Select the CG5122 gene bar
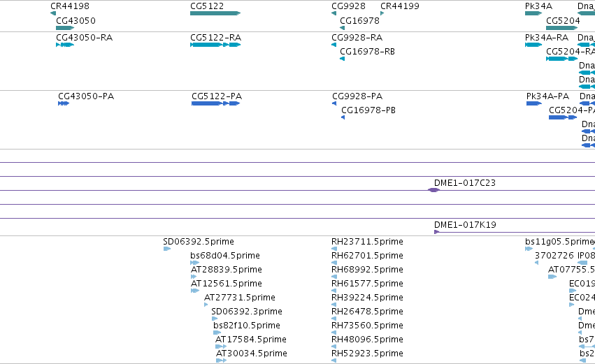Screen dimensions: 595x364 (x=215, y=13)
